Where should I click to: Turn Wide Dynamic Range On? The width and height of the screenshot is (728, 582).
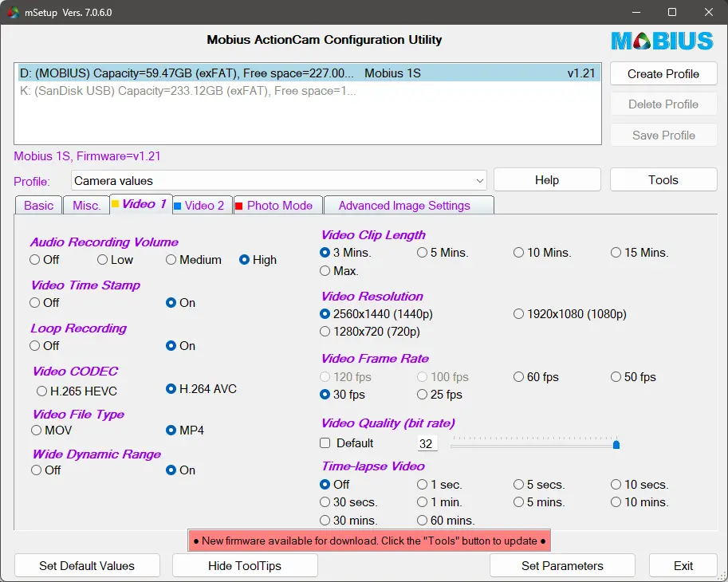click(x=181, y=470)
